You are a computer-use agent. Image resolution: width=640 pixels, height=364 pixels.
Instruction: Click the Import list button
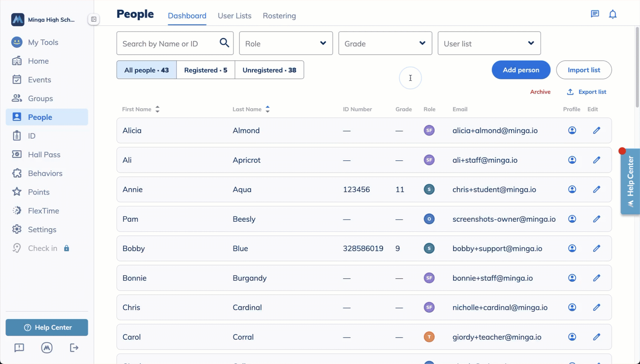pos(583,70)
